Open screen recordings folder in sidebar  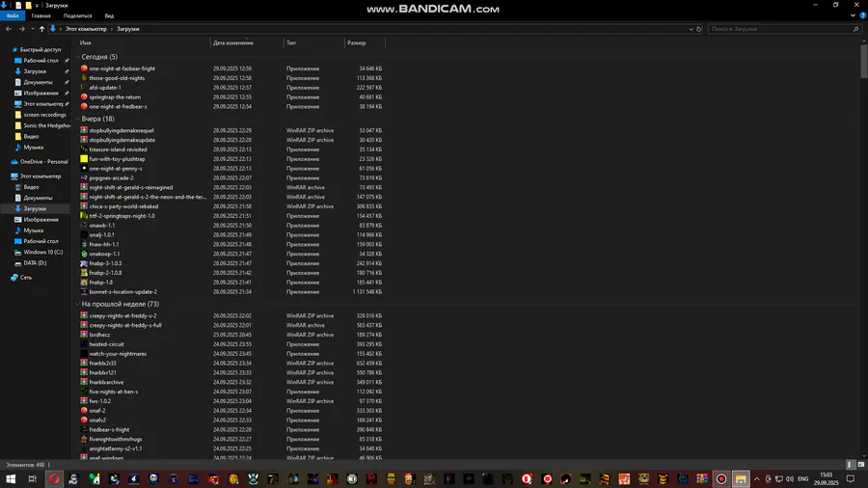click(x=44, y=115)
